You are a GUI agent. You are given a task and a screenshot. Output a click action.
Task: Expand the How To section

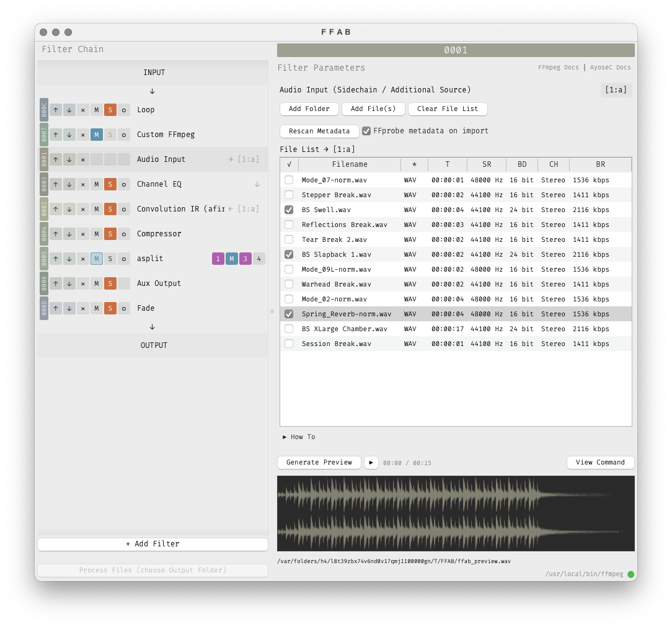click(298, 437)
